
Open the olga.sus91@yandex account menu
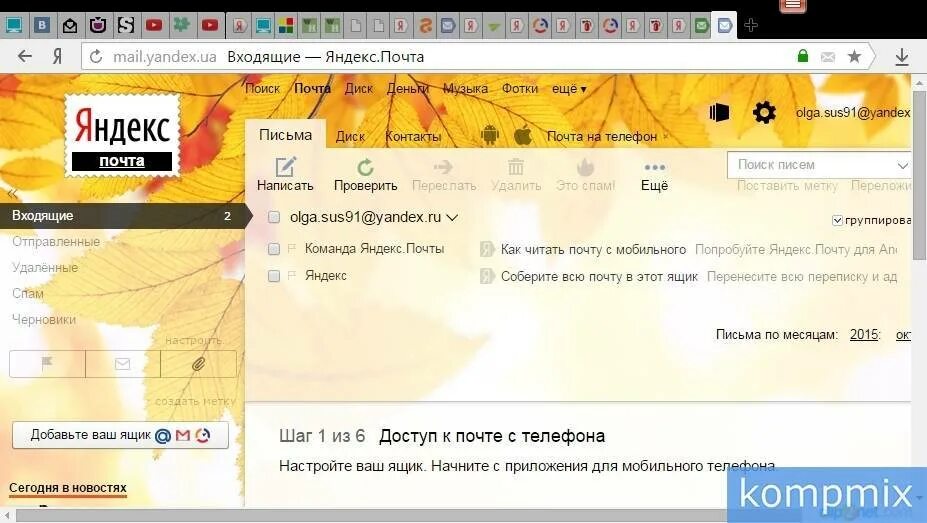(x=853, y=112)
